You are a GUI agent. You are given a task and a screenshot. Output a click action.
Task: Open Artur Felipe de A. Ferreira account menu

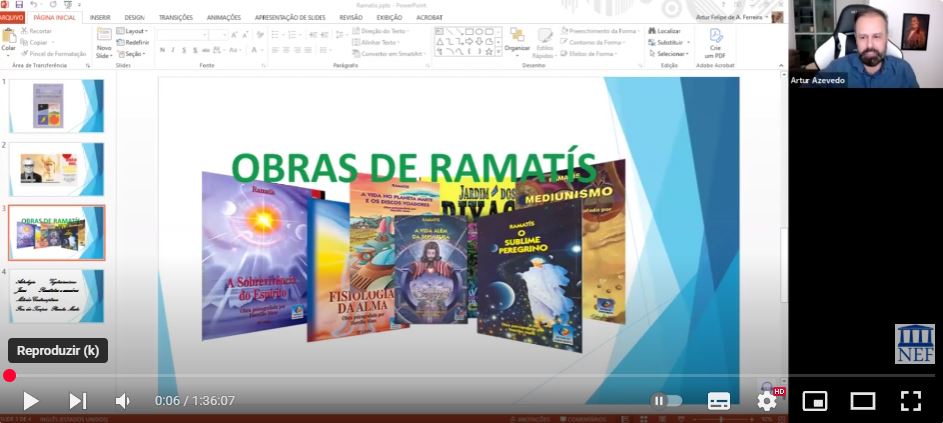(x=732, y=17)
